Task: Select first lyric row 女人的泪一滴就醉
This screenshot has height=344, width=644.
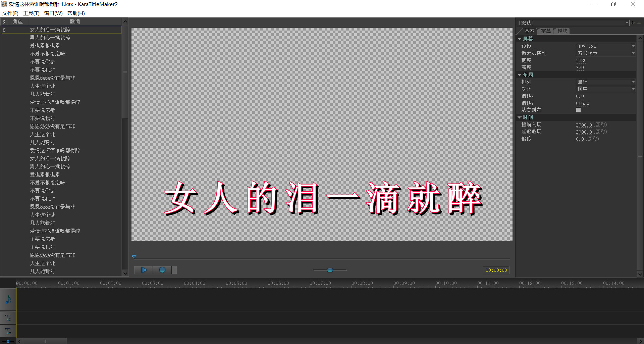Action: coord(61,30)
